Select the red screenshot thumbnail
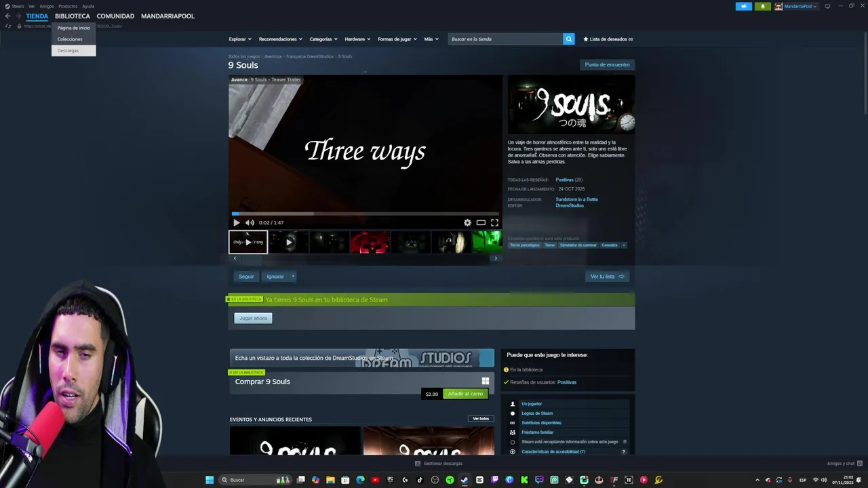The width and height of the screenshot is (868, 488). [370, 242]
